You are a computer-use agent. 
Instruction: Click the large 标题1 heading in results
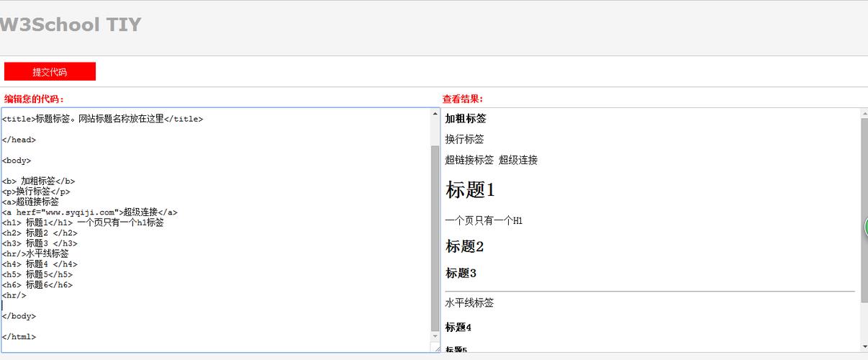471,190
